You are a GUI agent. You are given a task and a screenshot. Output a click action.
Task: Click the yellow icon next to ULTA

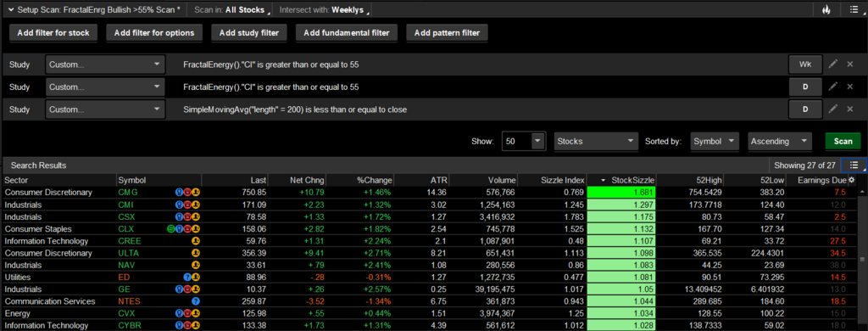pos(196,254)
